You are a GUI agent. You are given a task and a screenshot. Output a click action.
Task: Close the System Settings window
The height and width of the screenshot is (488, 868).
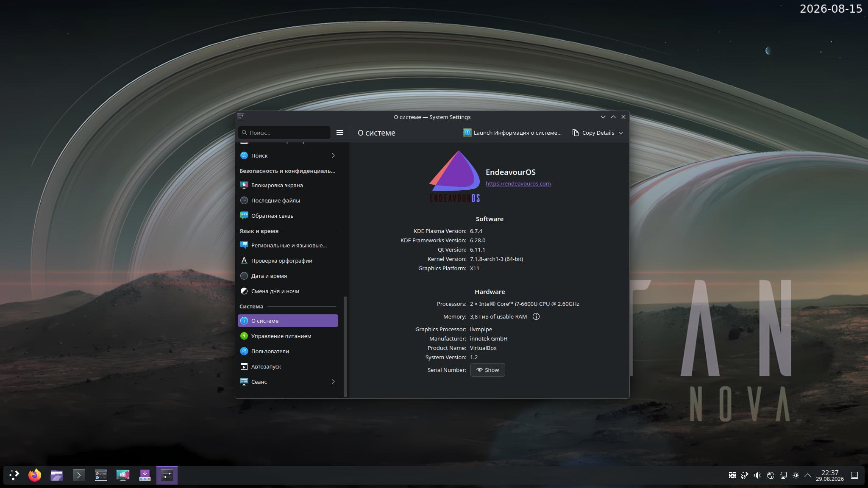tap(623, 117)
